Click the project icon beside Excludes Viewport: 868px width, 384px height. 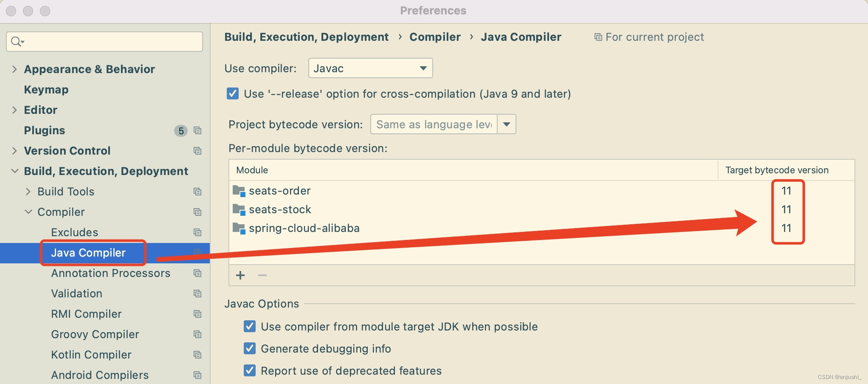pyautogui.click(x=197, y=232)
